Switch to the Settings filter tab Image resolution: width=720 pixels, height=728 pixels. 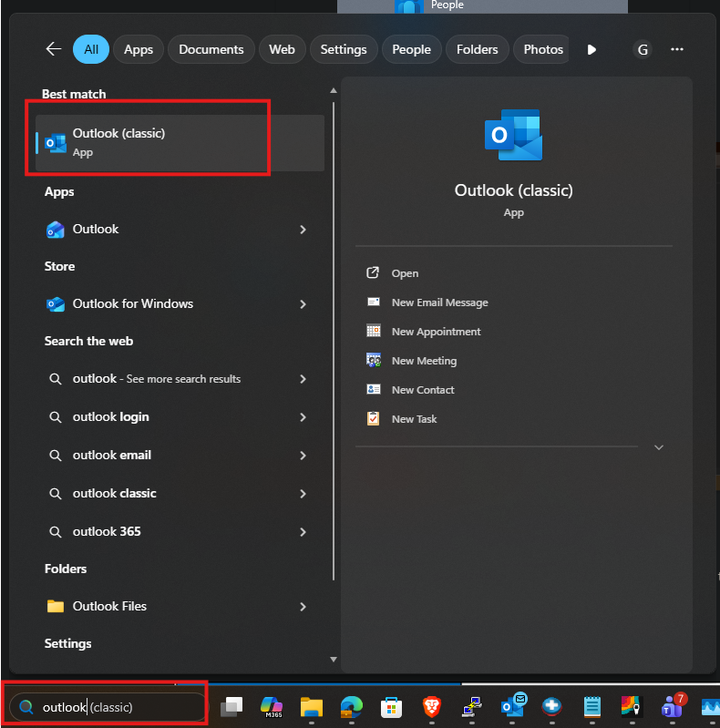[x=344, y=49]
